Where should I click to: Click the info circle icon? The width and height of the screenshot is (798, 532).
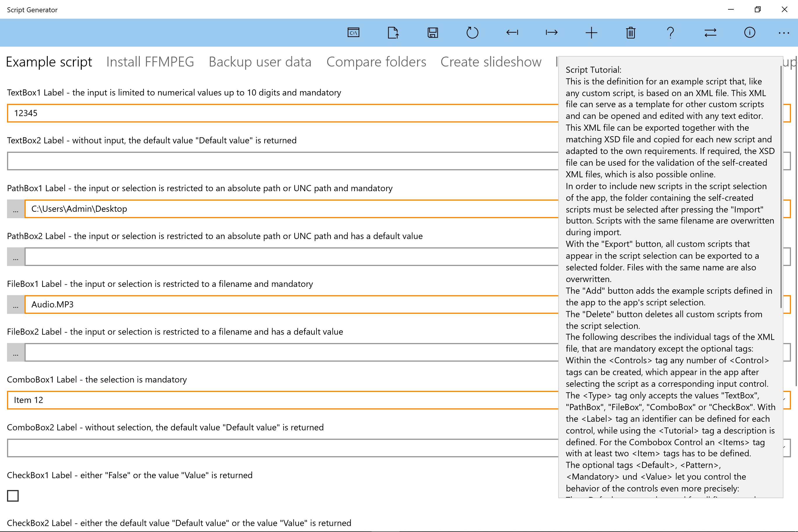coord(750,33)
